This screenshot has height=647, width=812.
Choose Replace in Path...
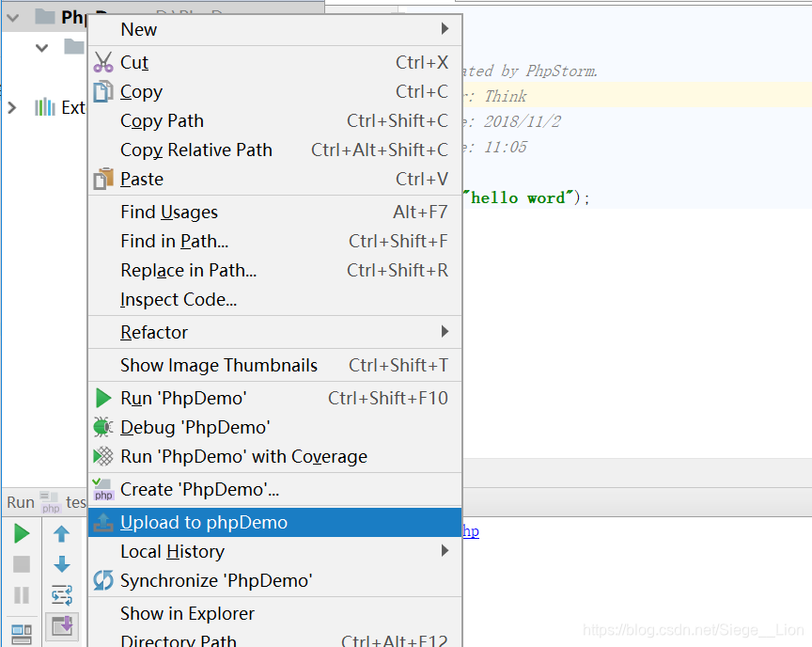pos(275,270)
